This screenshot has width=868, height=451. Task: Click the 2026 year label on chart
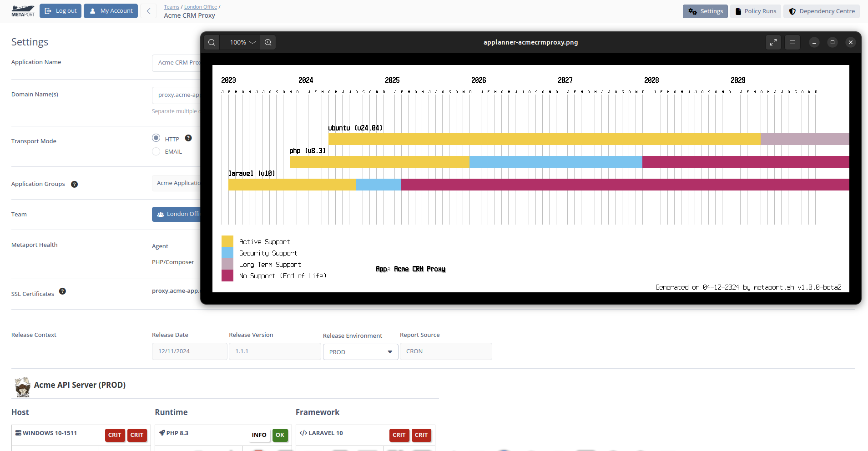coord(479,80)
